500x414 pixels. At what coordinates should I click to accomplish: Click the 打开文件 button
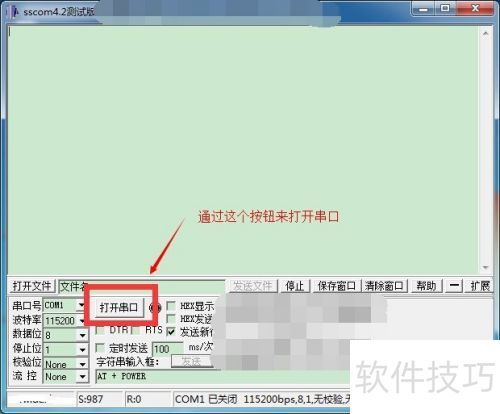32,286
